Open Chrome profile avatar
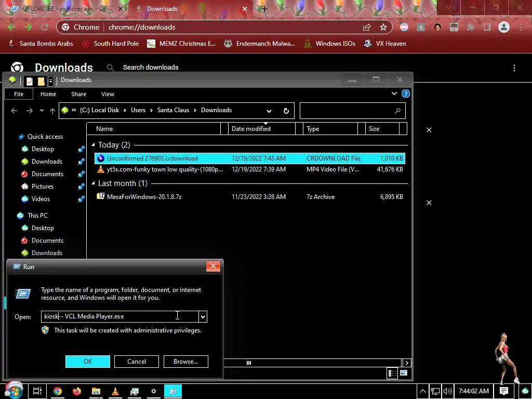 coord(504,27)
